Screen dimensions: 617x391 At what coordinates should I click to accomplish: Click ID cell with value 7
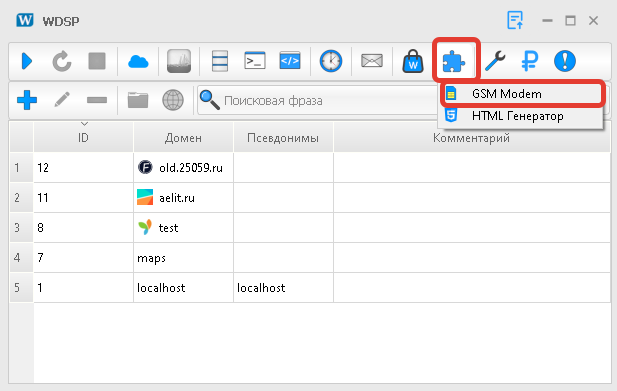[x=83, y=258]
